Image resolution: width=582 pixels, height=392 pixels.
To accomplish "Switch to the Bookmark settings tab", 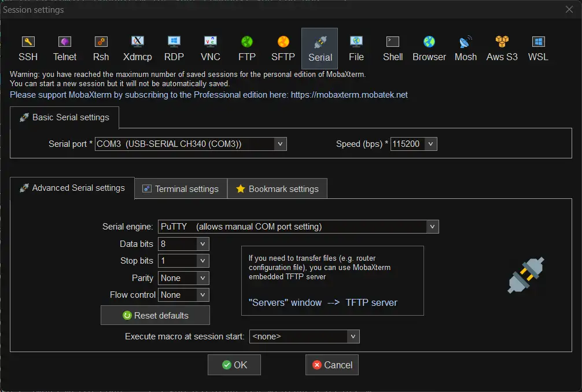I will pos(277,189).
